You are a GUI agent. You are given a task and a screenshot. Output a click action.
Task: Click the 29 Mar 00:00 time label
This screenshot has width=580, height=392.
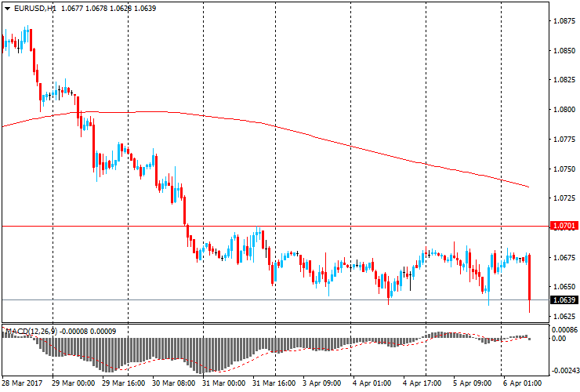73,383
